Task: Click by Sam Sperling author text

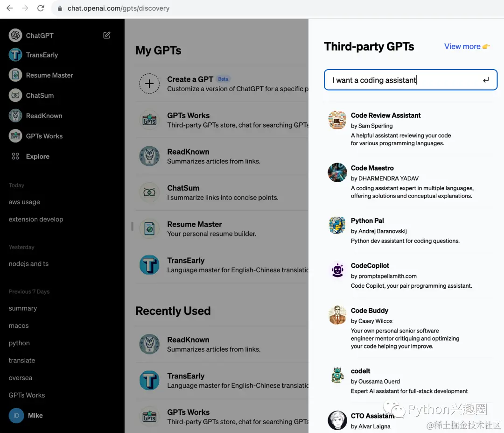Action: point(371,126)
